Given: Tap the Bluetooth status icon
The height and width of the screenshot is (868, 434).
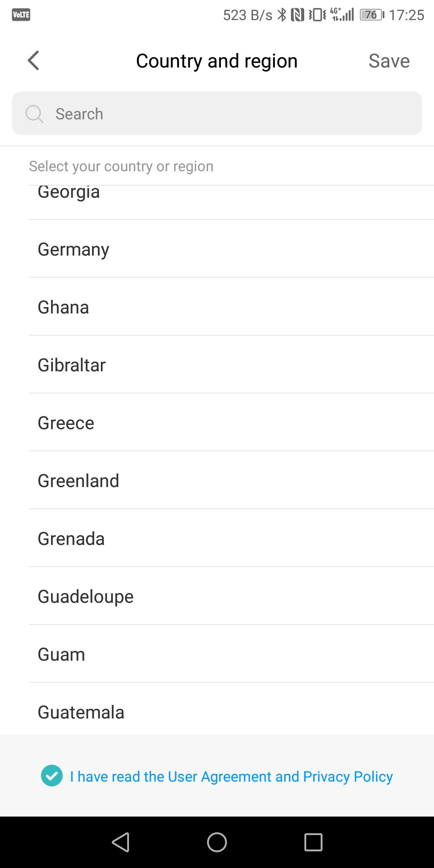Looking at the screenshot, I should click(283, 15).
